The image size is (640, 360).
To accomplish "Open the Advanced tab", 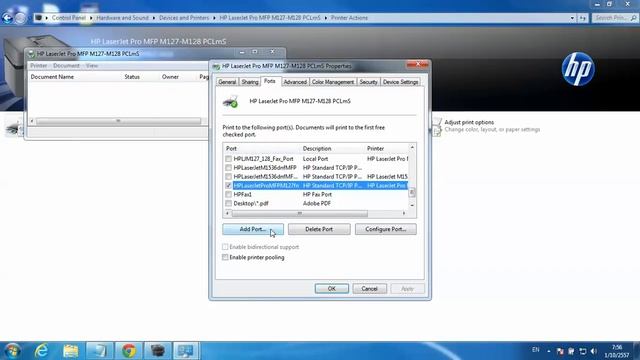I will point(295,82).
